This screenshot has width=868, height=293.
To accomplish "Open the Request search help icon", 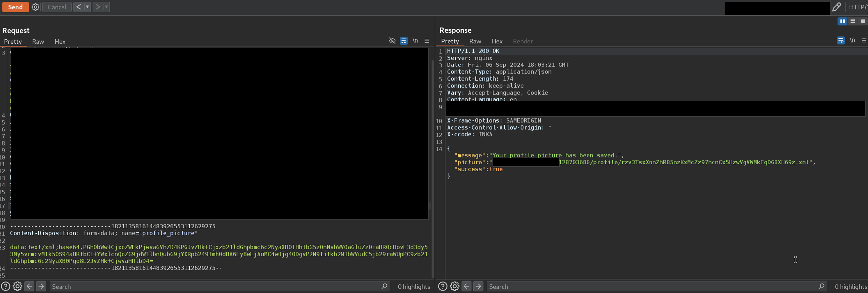I will point(5,286).
